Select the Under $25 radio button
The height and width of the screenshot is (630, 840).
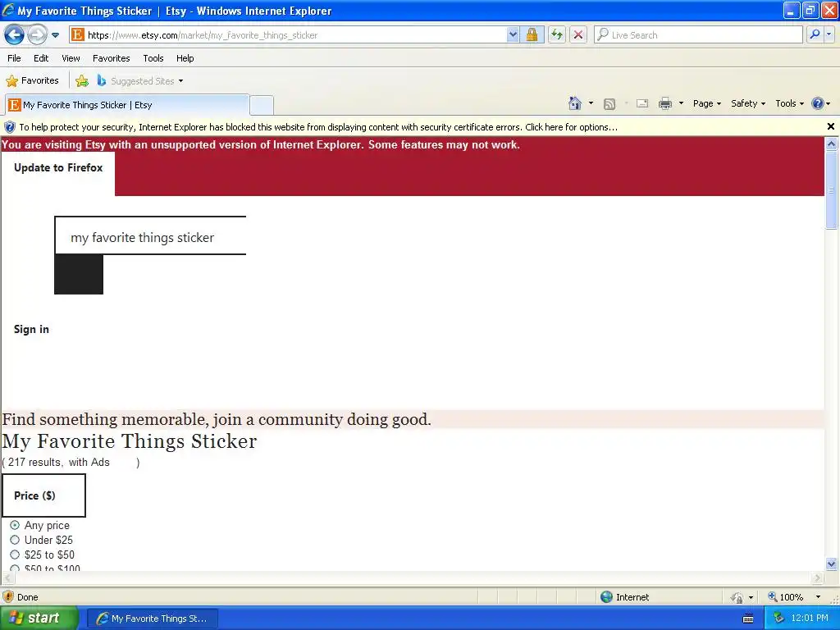[15, 540]
